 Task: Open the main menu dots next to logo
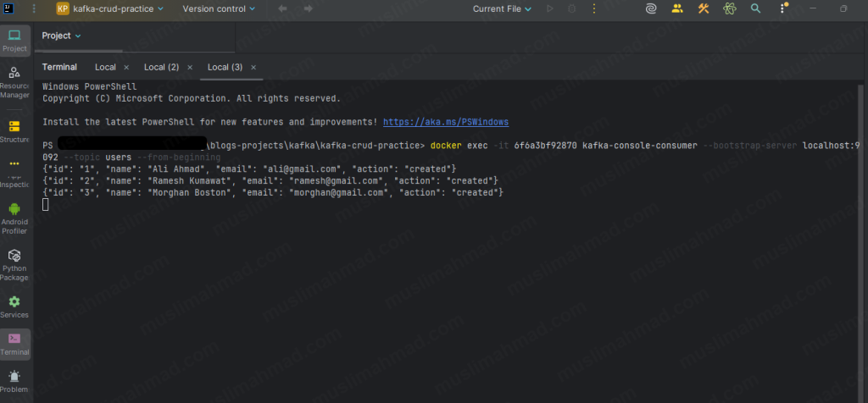[x=34, y=8]
